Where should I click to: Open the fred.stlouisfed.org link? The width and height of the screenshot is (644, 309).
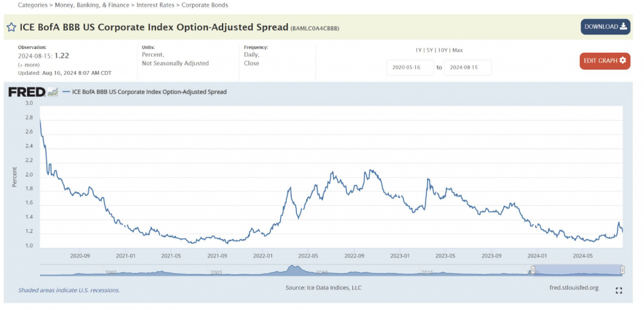pos(574,288)
